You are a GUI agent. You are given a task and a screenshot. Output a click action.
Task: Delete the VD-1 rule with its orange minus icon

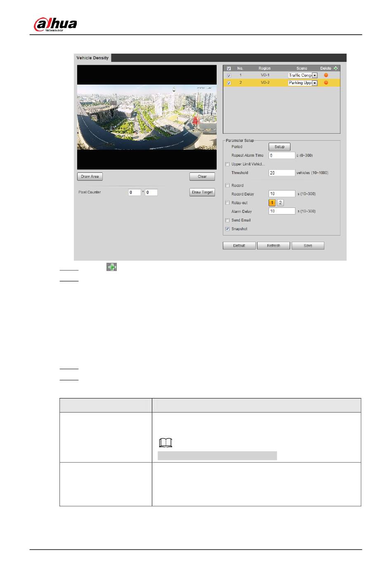(x=326, y=75)
